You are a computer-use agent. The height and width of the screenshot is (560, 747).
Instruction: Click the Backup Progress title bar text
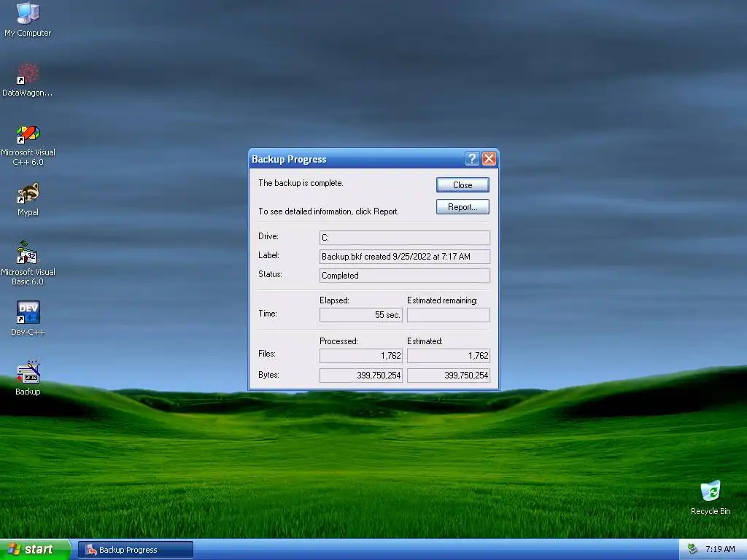pos(289,159)
